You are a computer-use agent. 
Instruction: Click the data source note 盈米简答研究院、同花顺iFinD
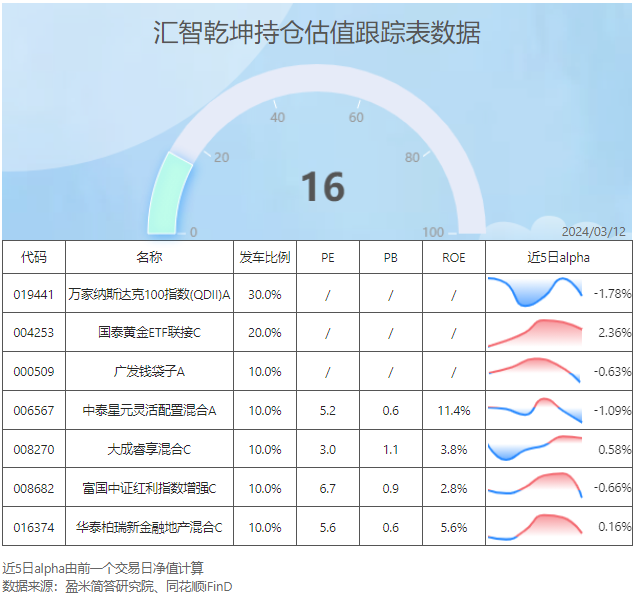click(149, 586)
